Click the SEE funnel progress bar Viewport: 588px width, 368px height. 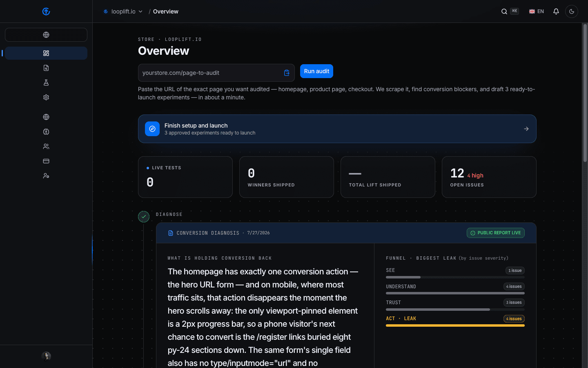(x=455, y=277)
